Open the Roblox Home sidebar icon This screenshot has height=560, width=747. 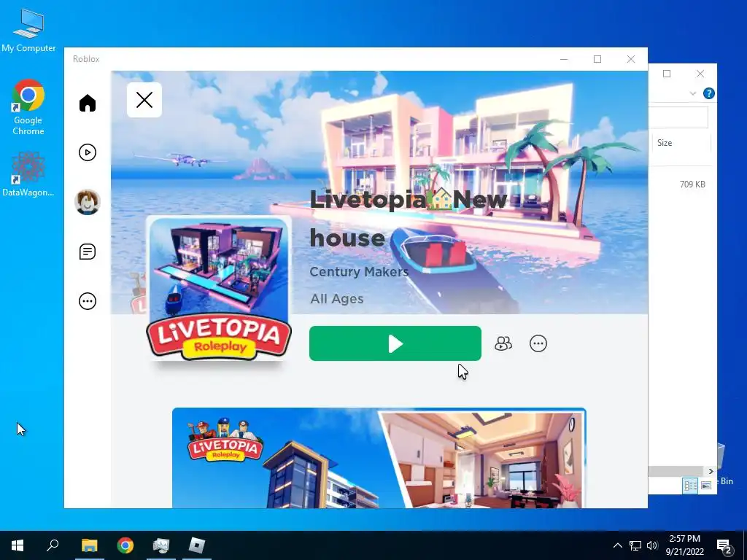coord(88,103)
